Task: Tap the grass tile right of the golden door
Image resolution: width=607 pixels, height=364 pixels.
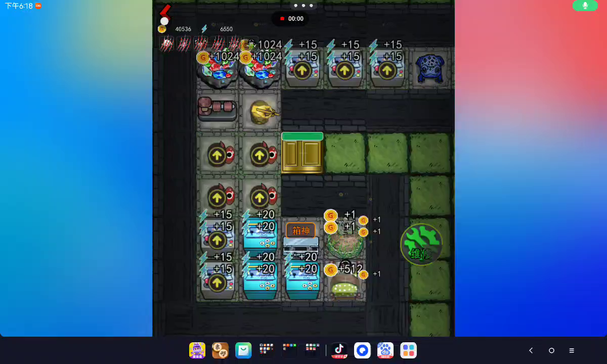Action: (345, 153)
